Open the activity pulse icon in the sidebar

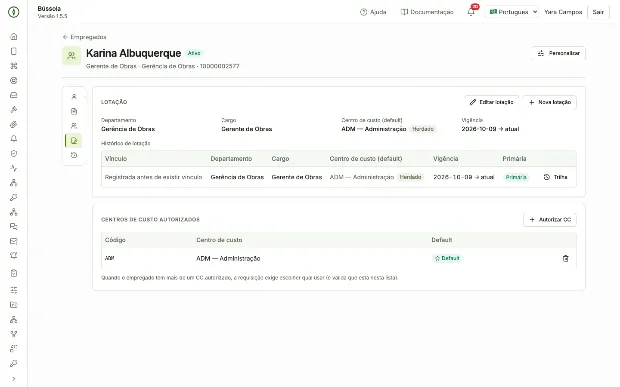pyautogui.click(x=14, y=168)
